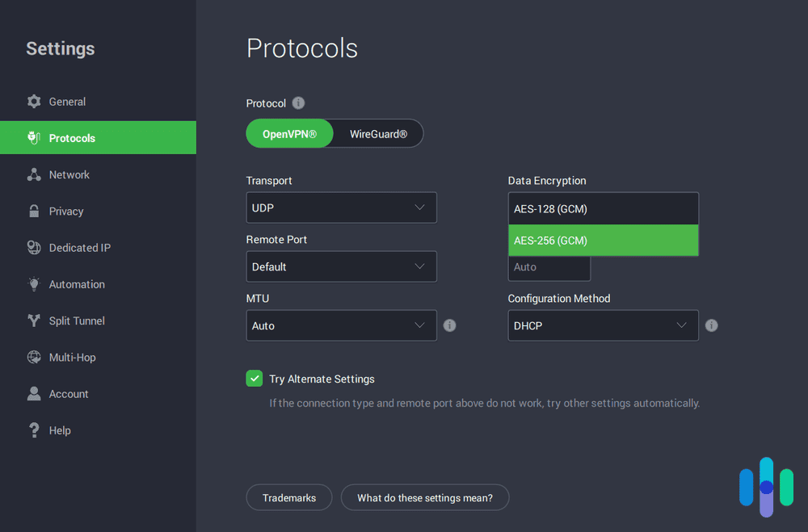Expand the Remote Port dropdown
Screen dimensions: 808x532
[341, 266]
